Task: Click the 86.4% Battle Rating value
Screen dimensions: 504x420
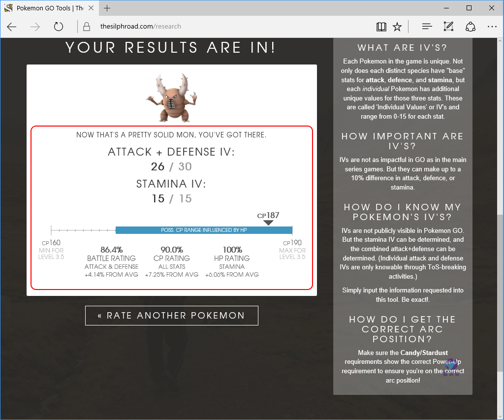Action: point(112,250)
